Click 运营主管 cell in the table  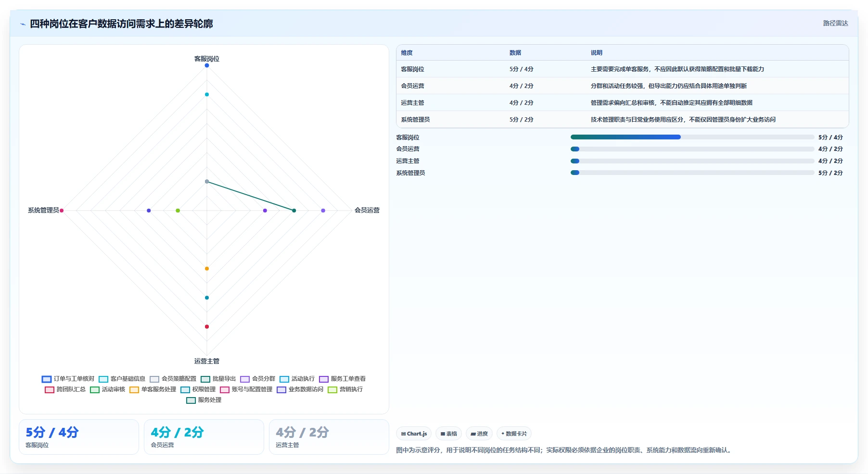(413, 103)
